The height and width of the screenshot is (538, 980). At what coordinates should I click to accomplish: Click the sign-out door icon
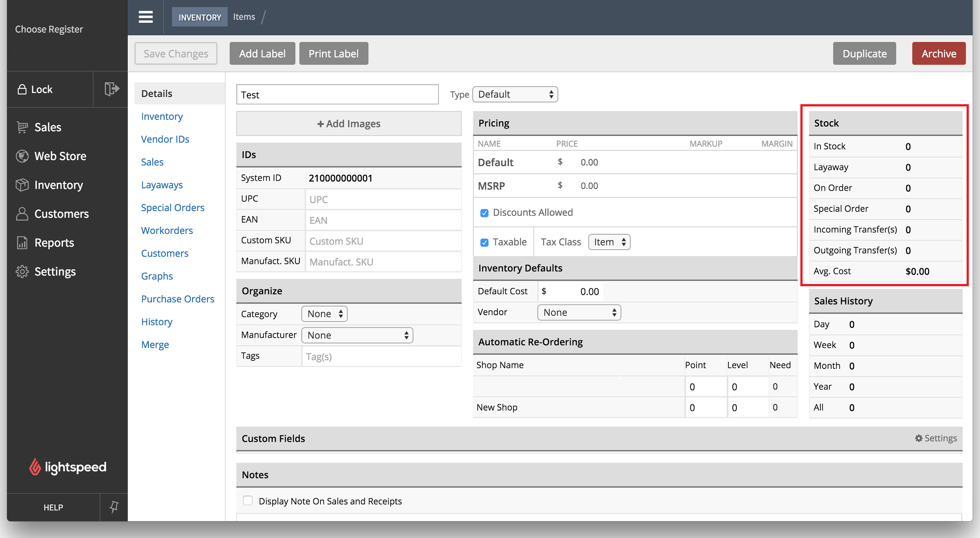click(111, 89)
